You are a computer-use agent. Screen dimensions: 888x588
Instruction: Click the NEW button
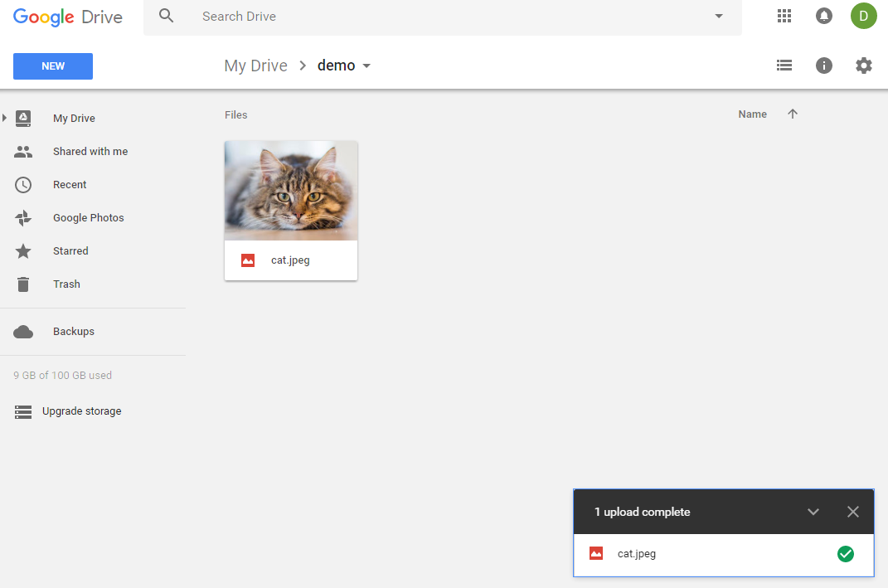[53, 66]
